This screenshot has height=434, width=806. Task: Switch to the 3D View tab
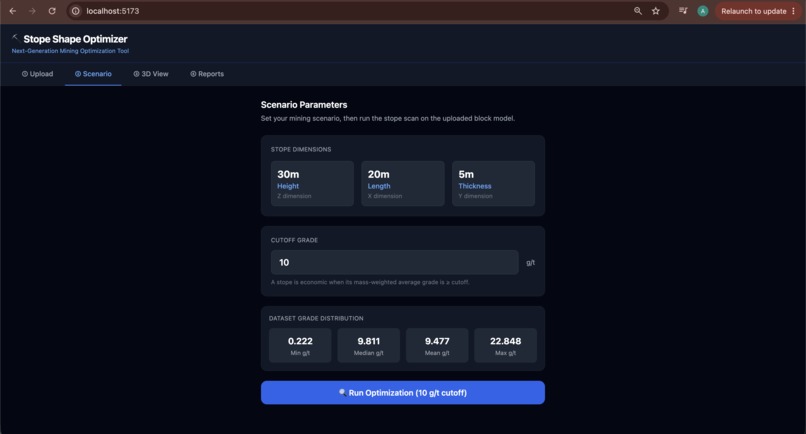[151, 74]
